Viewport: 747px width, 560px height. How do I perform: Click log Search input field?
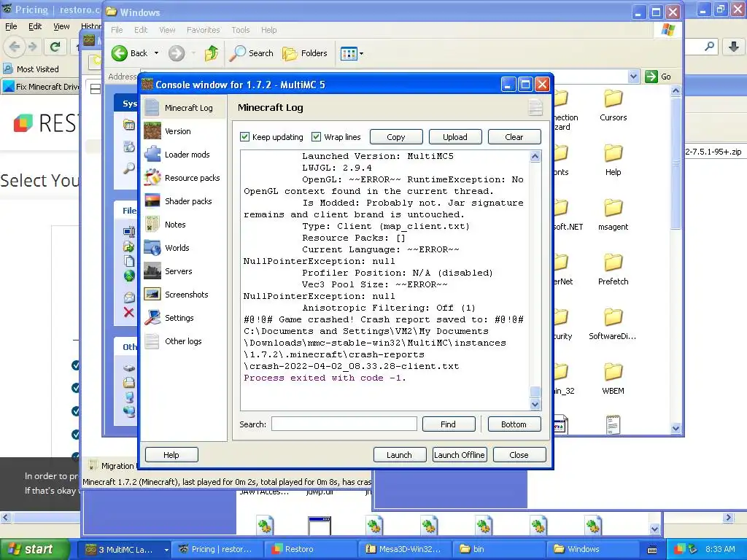[x=344, y=424]
